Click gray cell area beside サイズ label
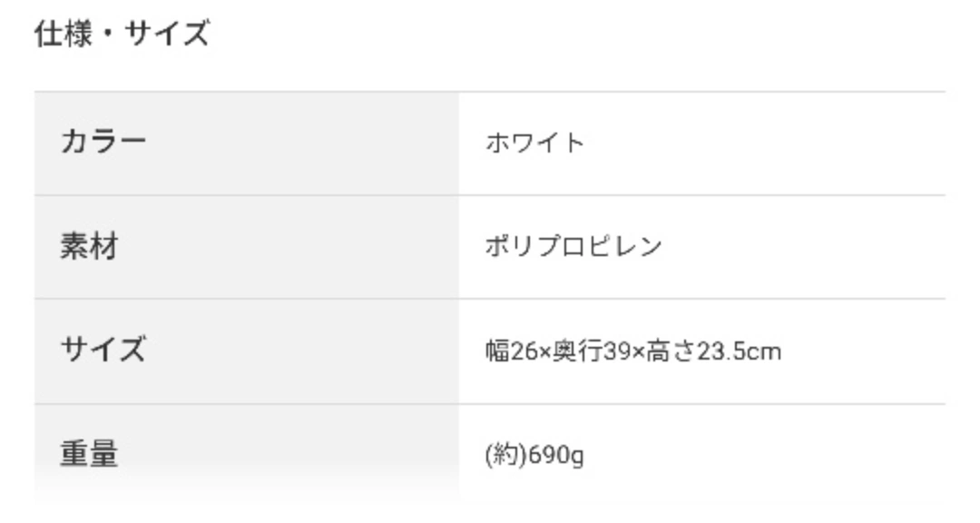Image resolution: width=980 pixels, height=523 pixels. pyautogui.click(x=302, y=351)
